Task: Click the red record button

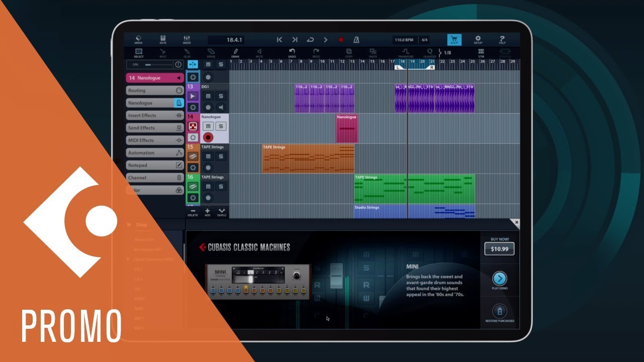Action: 341,40
